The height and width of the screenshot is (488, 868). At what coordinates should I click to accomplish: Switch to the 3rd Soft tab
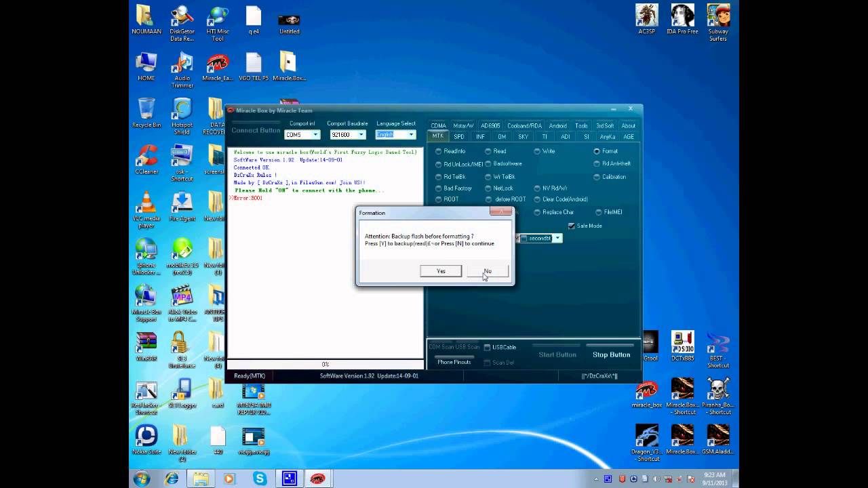click(x=605, y=125)
